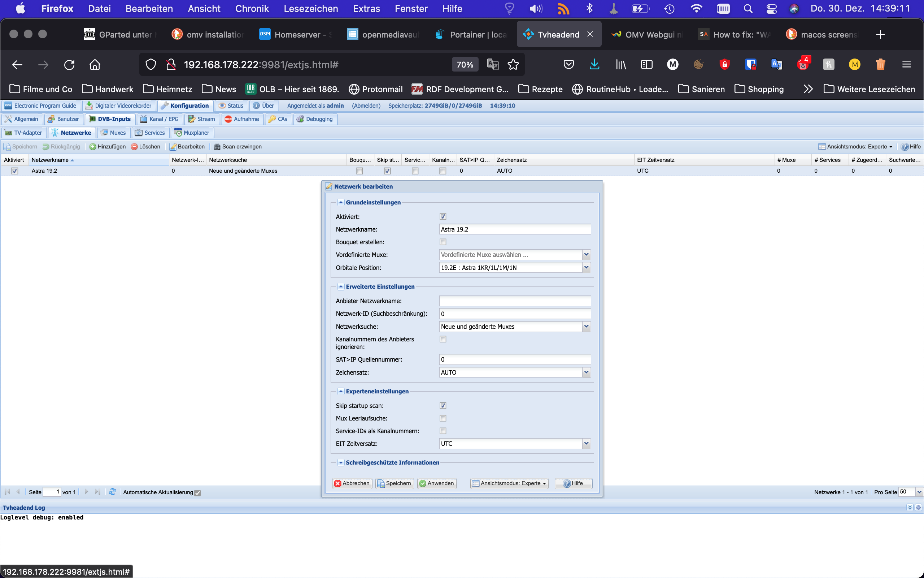This screenshot has height=578, width=924.
Task: Click Abbrechen button in dialog
Action: [x=352, y=483]
